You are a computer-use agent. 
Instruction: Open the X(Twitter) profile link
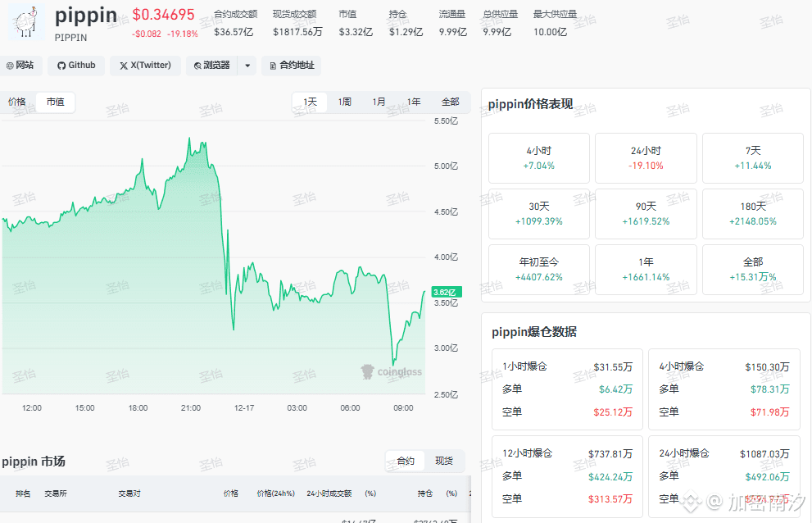145,66
